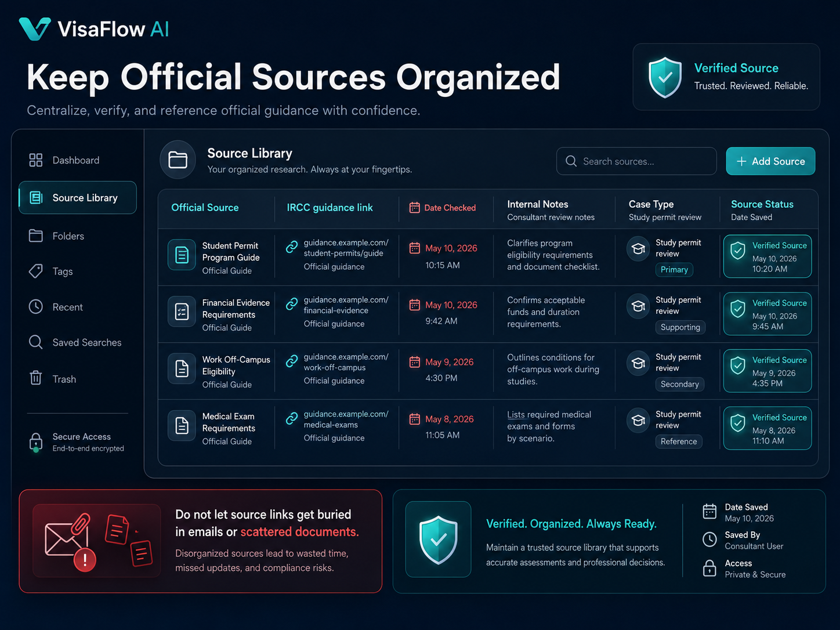This screenshot has width=840, height=630.
Task: Click the document icon for Medical Exam Requirements
Action: (x=182, y=426)
